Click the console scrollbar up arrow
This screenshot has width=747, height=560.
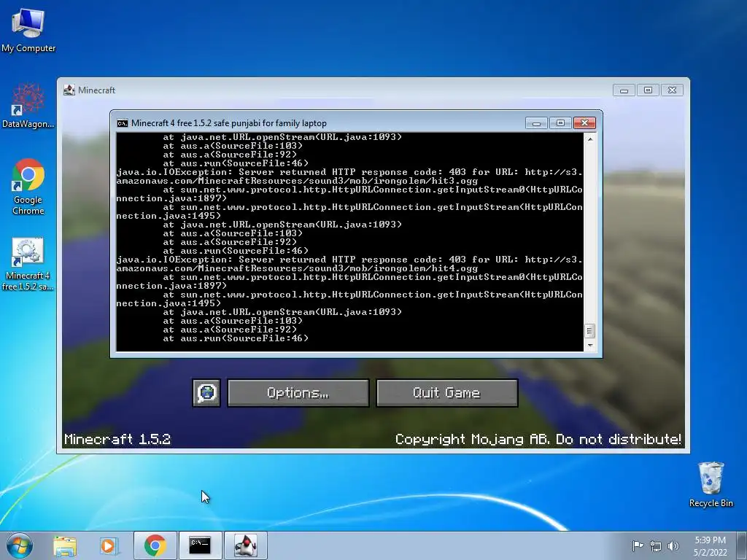click(589, 139)
